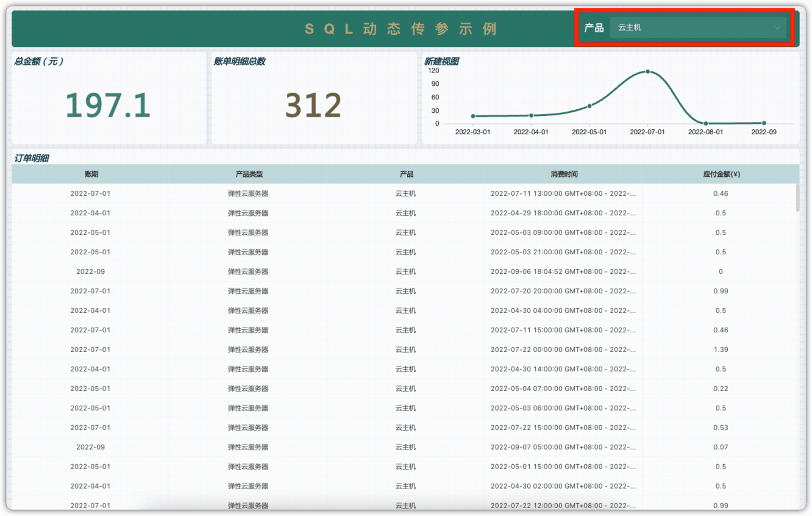Click the 订单明细 table title
Screen dimensions: 812x516
(32, 158)
